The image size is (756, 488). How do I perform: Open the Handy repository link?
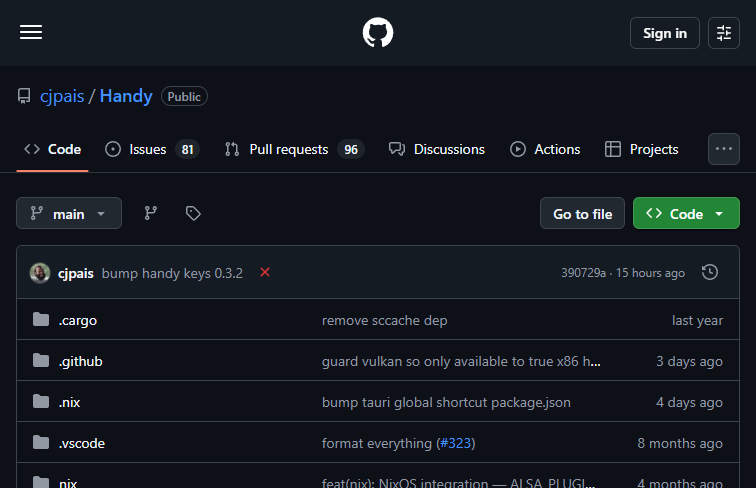(x=126, y=96)
